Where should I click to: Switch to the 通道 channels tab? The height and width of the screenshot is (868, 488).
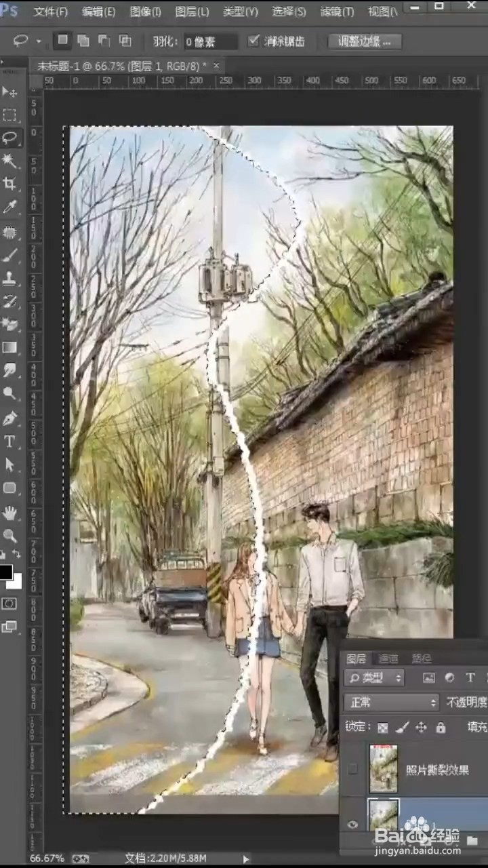click(x=388, y=658)
